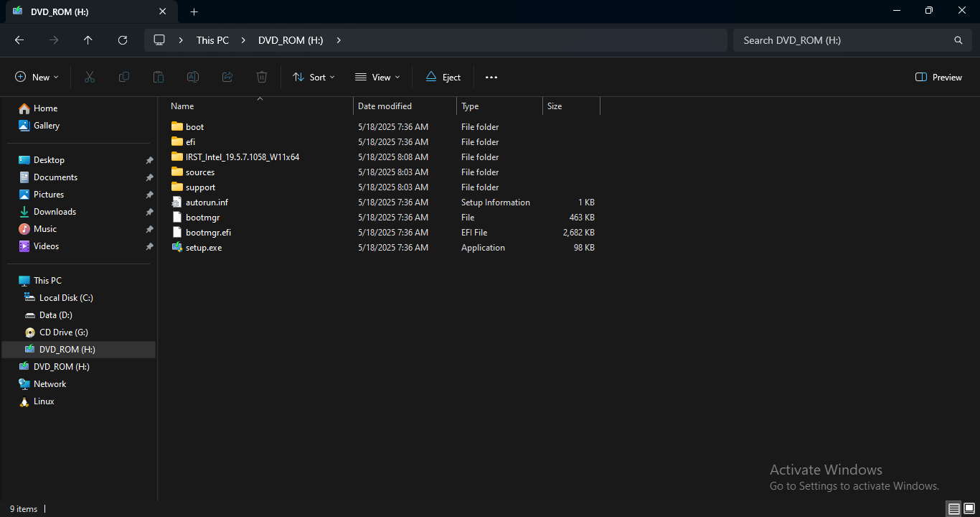Go up one folder level
Image resolution: width=980 pixels, height=517 pixels.
point(88,40)
